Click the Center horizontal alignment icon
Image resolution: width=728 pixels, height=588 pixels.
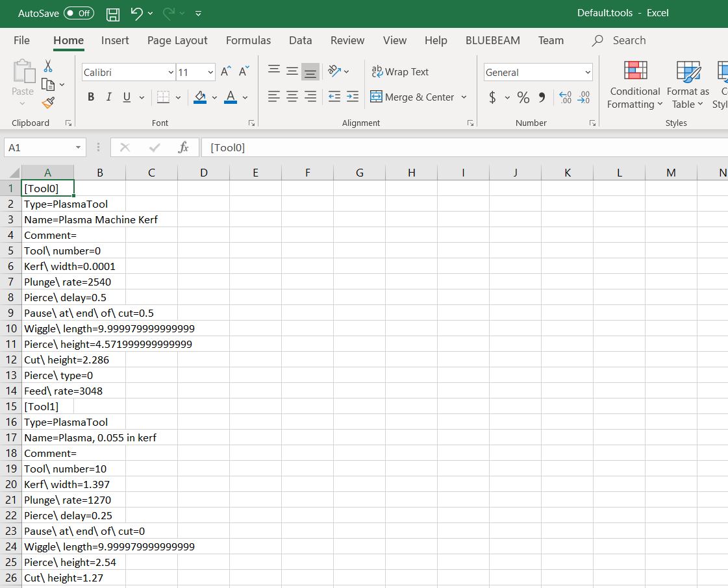click(292, 97)
